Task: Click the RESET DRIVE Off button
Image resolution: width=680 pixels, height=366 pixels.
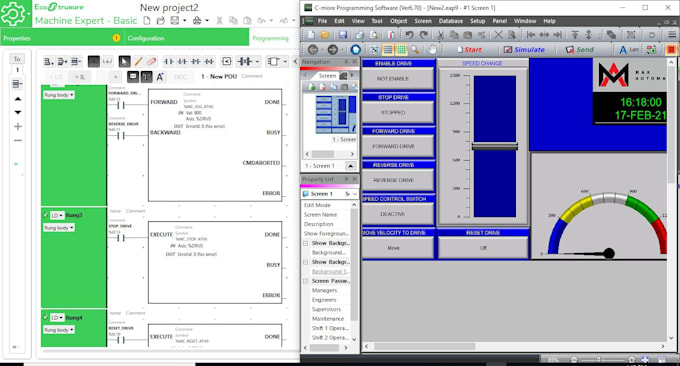Action: tap(483, 248)
